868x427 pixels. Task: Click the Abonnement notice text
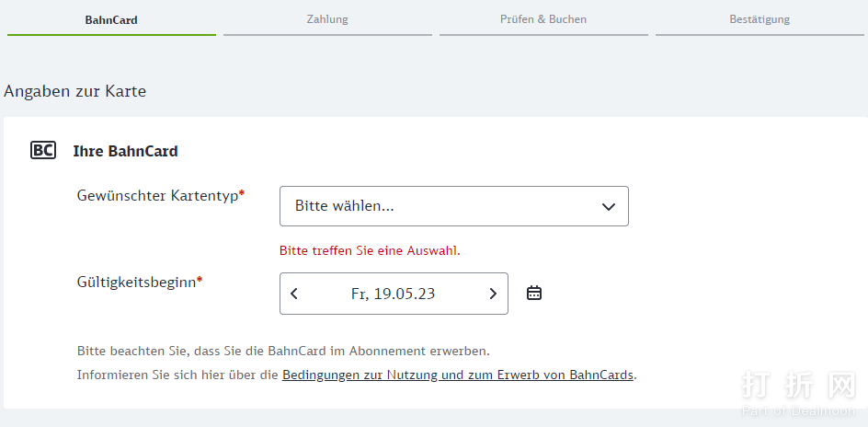(283, 352)
